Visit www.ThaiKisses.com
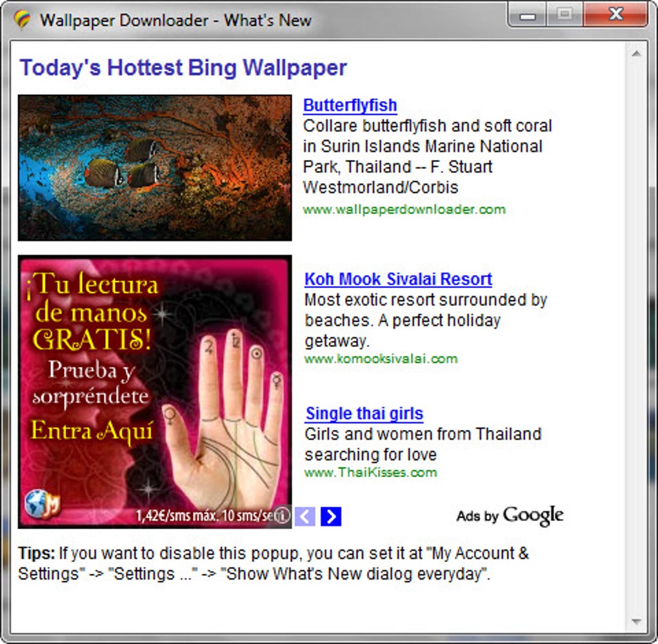 [x=371, y=473]
